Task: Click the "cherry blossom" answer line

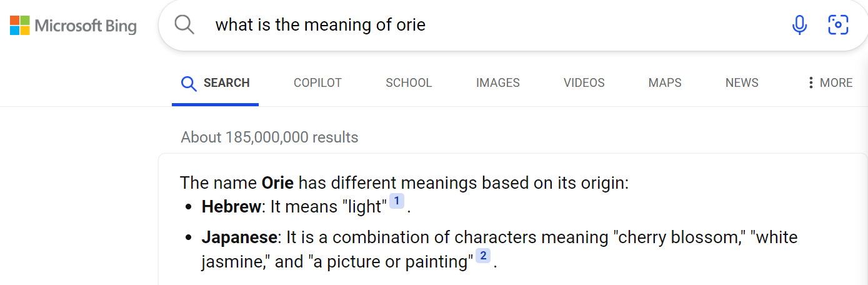Action: click(x=499, y=237)
